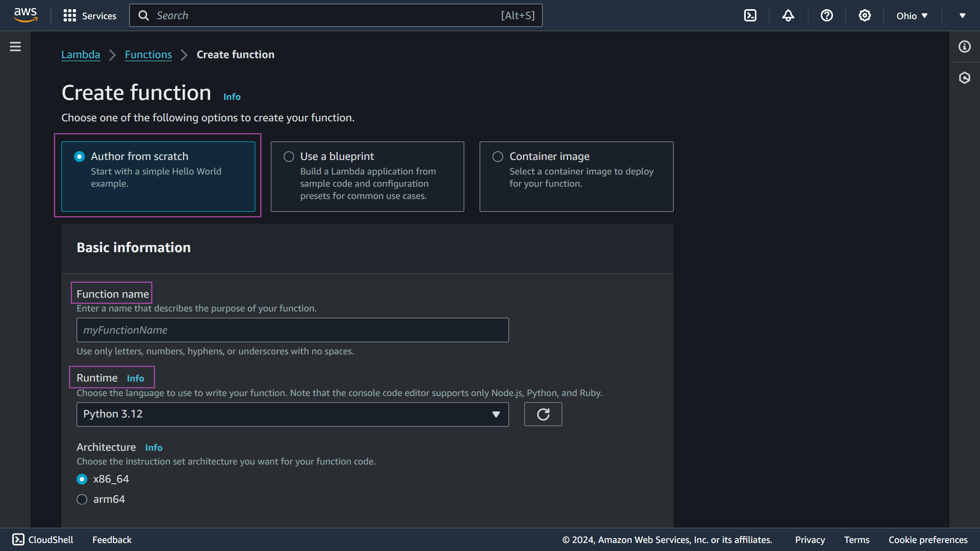
Task: Open CloudShell from top toolbar icon
Action: tap(750, 15)
